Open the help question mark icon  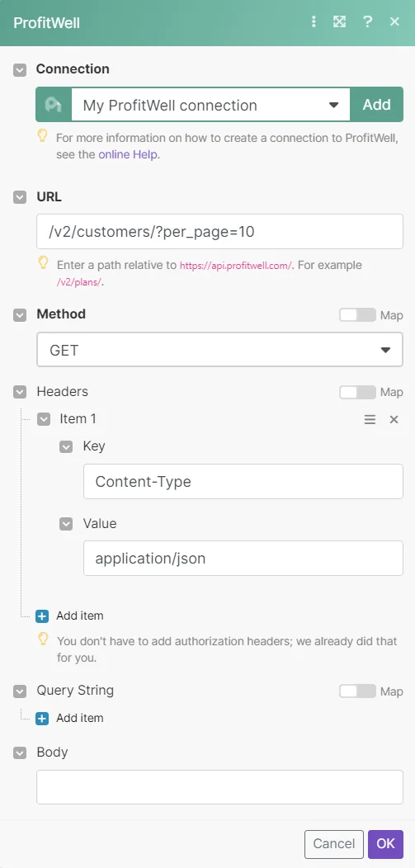367,22
